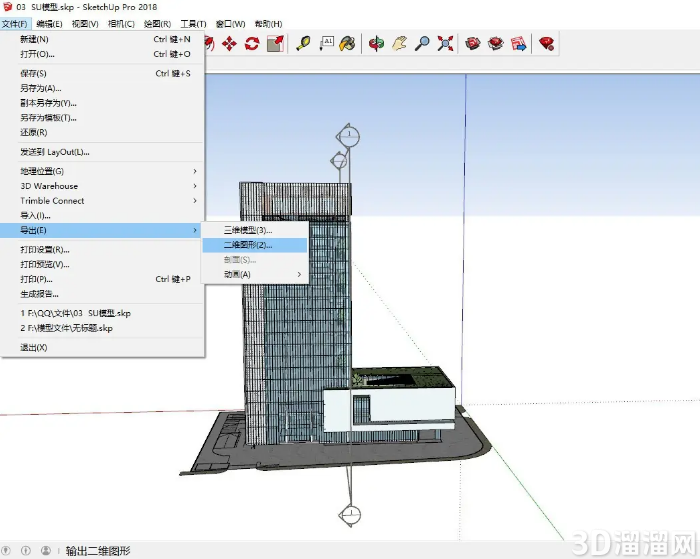Image resolution: width=700 pixels, height=559 pixels.
Task: Expand the 导出(E) submenu
Action: point(102,230)
